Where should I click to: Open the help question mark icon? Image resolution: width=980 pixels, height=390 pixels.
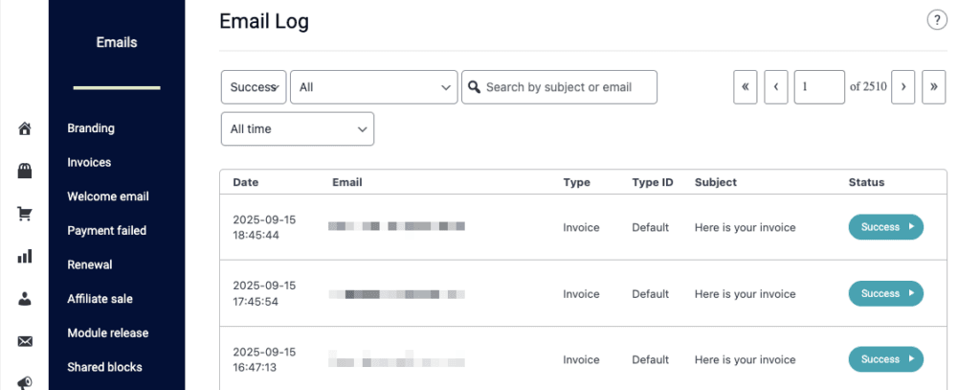937,20
